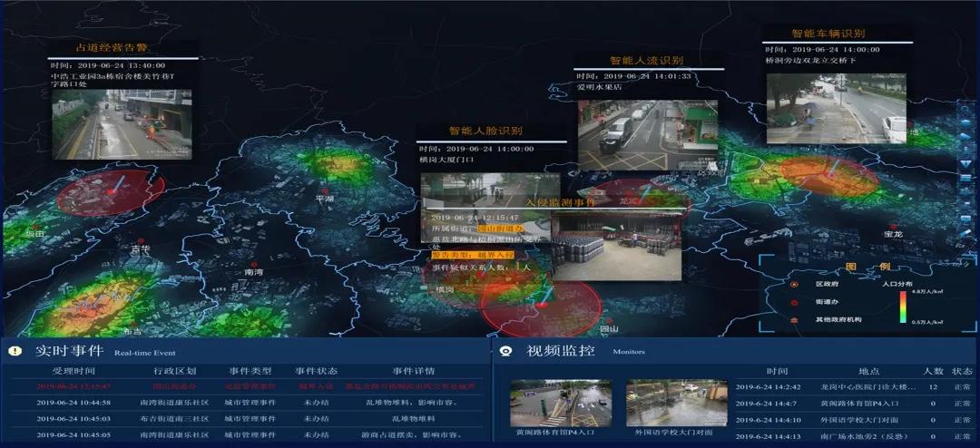Select the 龙岗中心医院门诊大楼 monitor row
Viewport: 980px width, 448px height.
tap(855, 387)
